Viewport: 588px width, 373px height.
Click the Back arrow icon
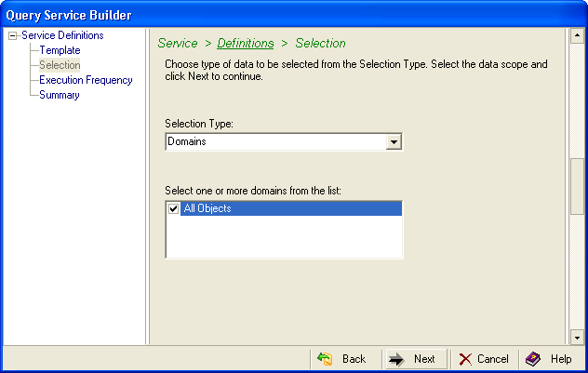pos(325,359)
